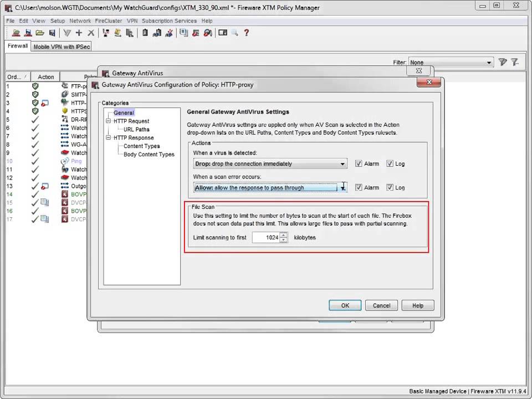532x399 pixels.
Task: Toggle Log checkbox for virus detected
Action: (390, 163)
